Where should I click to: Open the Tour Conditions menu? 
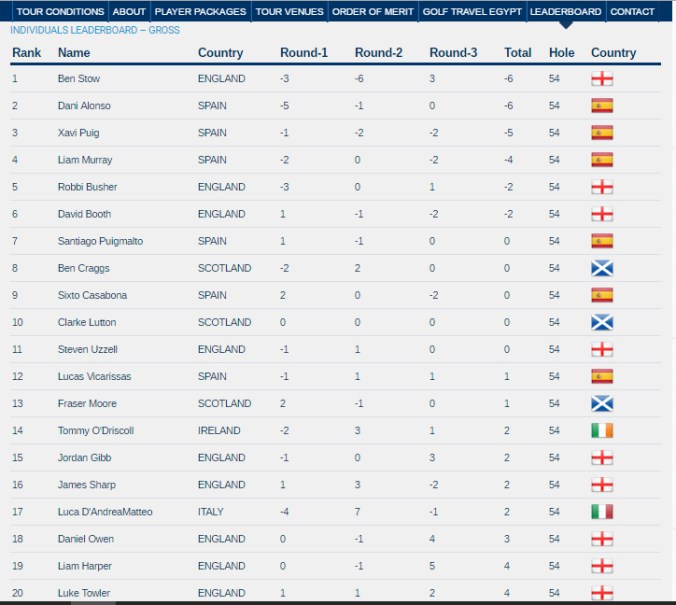tap(60, 12)
